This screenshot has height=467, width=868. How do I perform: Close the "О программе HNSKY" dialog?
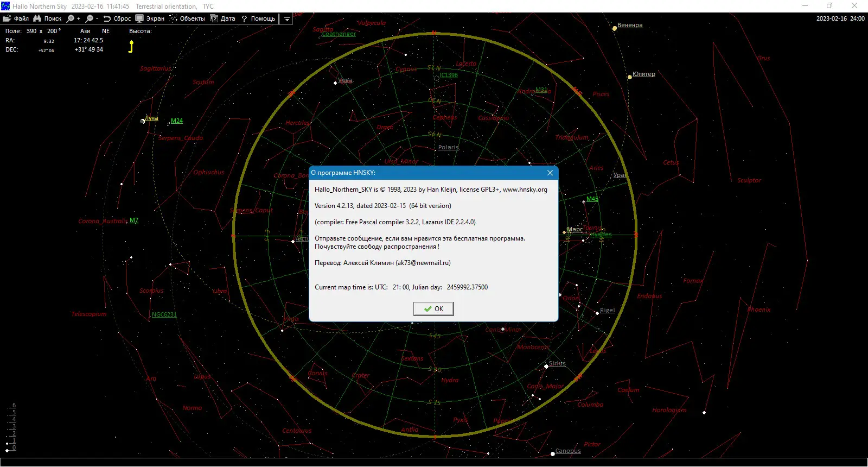pos(550,173)
